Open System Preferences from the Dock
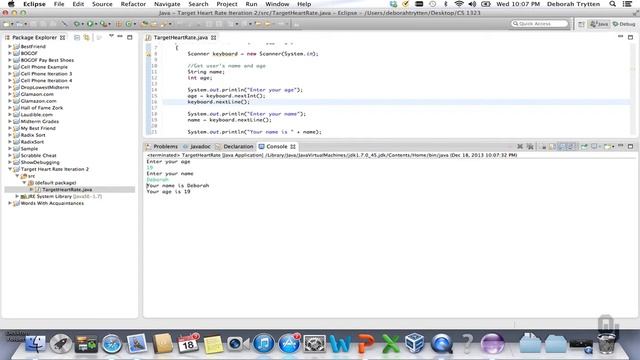Viewport: 640px width, 360px height. [314, 343]
